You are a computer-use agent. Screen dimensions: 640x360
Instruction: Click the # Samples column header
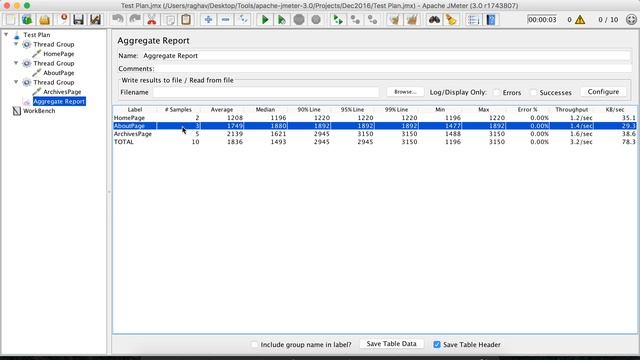pyautogui.click(x=178, y=109)
